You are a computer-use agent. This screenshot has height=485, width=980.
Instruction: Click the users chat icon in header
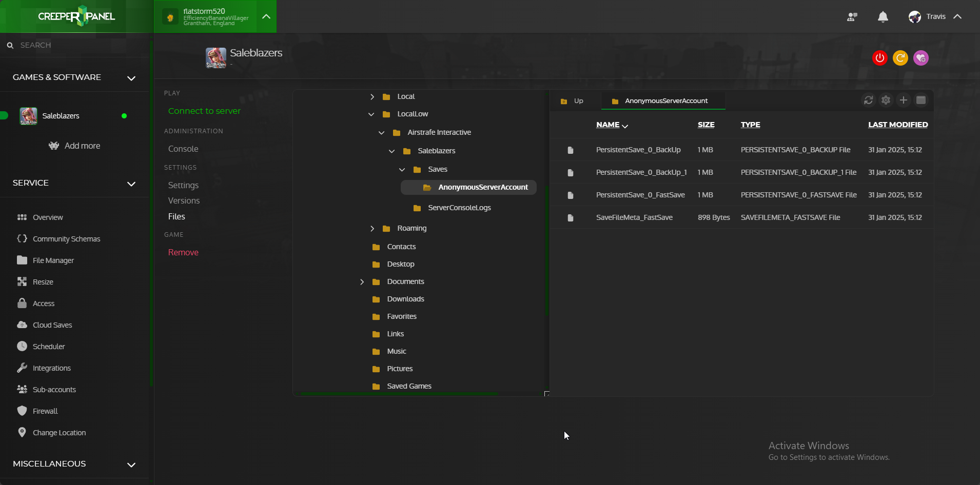[852, 17]
